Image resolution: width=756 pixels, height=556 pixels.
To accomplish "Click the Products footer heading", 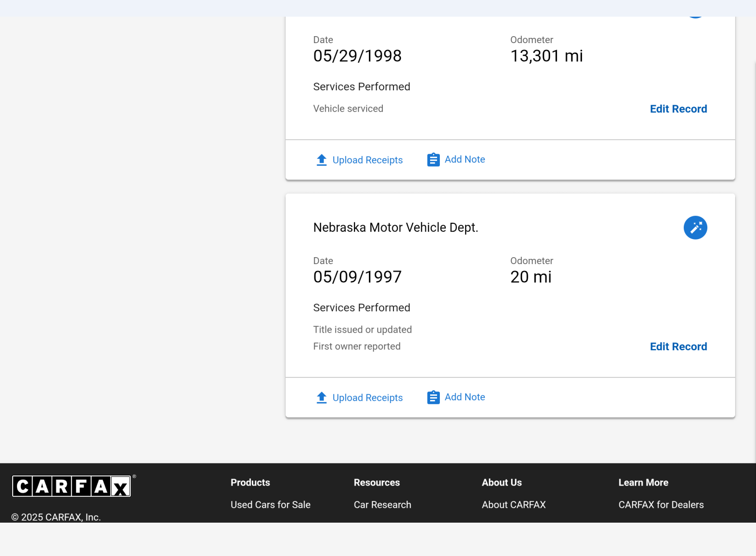I will point(250,482).
